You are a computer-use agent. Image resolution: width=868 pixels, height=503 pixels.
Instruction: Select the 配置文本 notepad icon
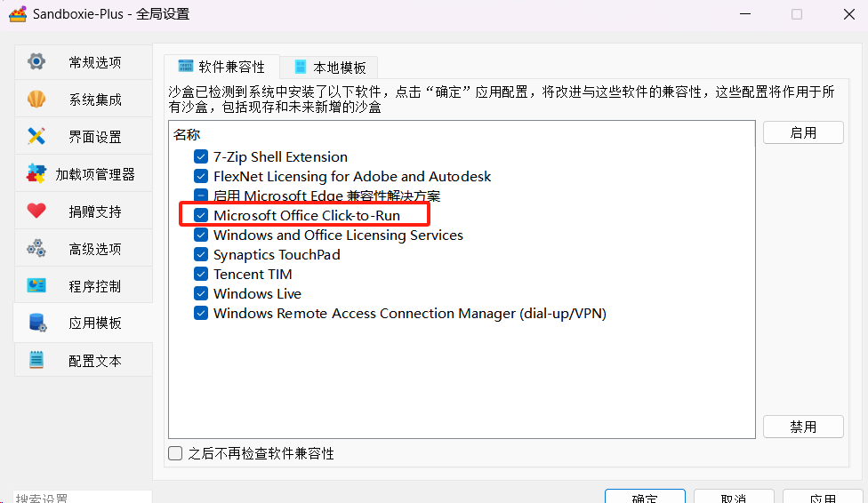(36, 360)
